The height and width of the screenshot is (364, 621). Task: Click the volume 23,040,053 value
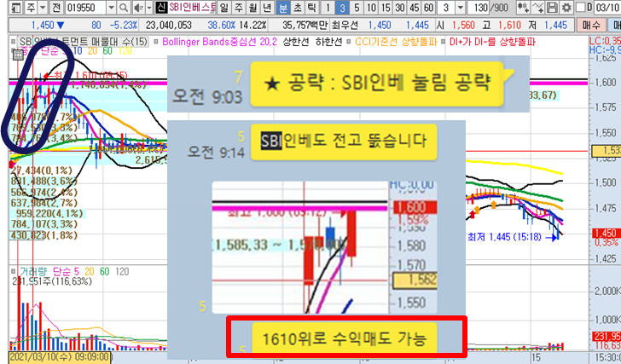click(x=169, y=26)
